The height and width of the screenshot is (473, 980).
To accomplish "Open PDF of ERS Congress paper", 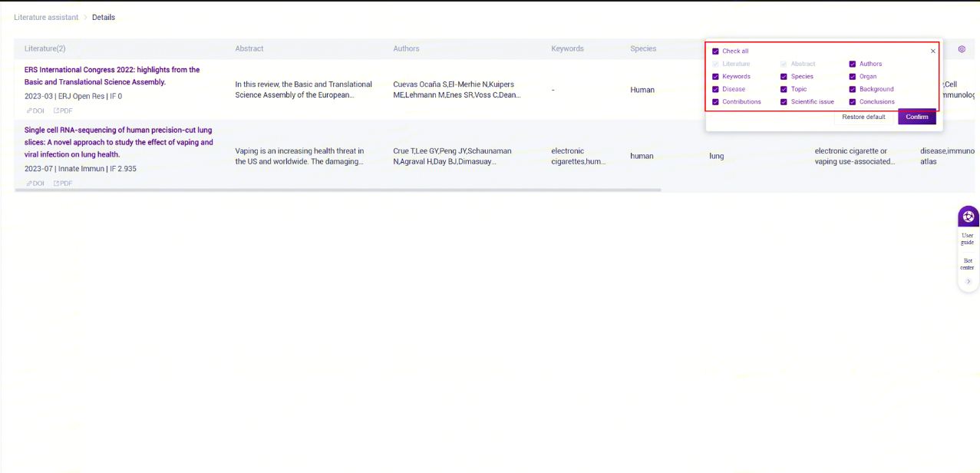I will (x=63, y=111).
